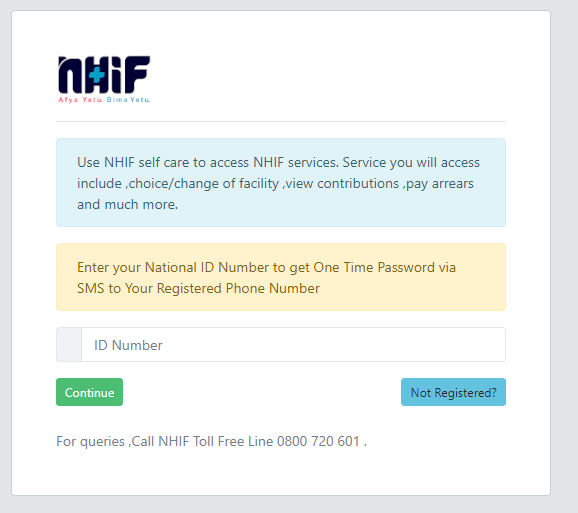Open the Not Registered? link button

[x=453, y=392]
